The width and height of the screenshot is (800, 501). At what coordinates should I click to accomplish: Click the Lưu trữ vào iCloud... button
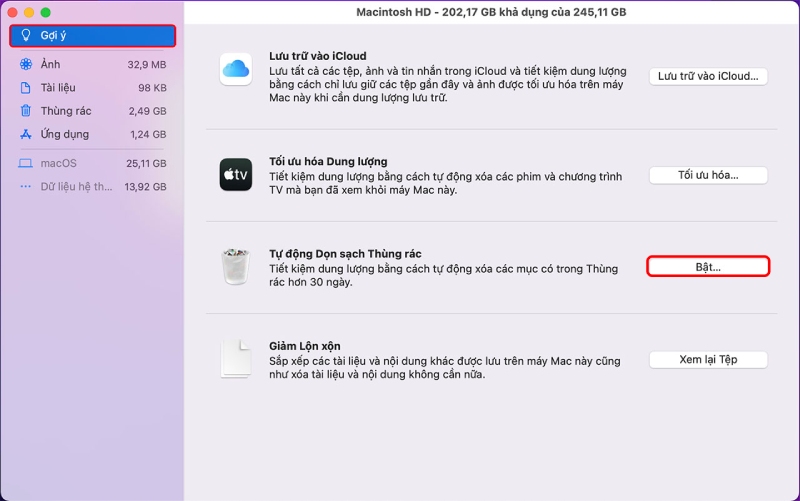pyautogui.click(x=708, y=76)
